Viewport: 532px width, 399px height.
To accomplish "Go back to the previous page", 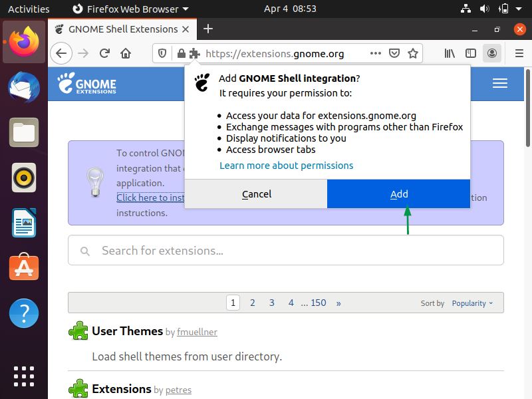I will [x=61, y=53].
